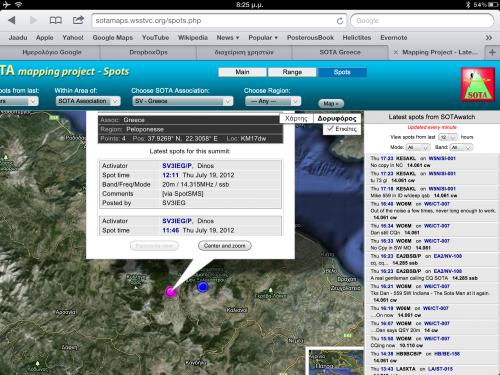
Task: Open summit link in the A real gentleman spot
Action: click(448, 271)
